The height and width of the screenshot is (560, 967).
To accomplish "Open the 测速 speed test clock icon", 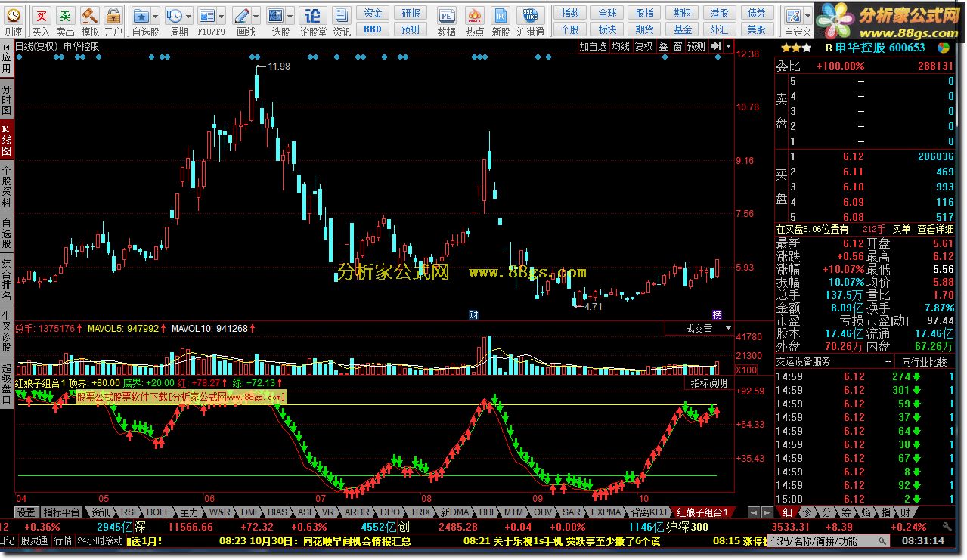I will pos(14,16).
